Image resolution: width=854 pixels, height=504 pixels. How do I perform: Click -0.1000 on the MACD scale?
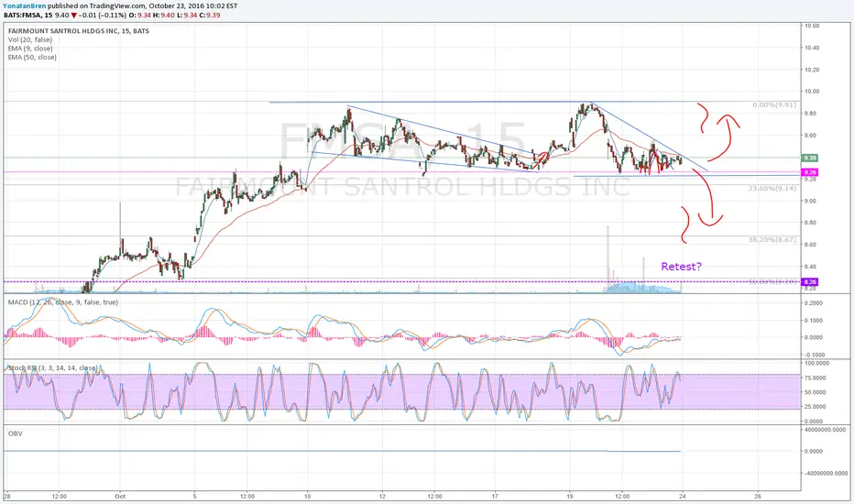[812, 355]
